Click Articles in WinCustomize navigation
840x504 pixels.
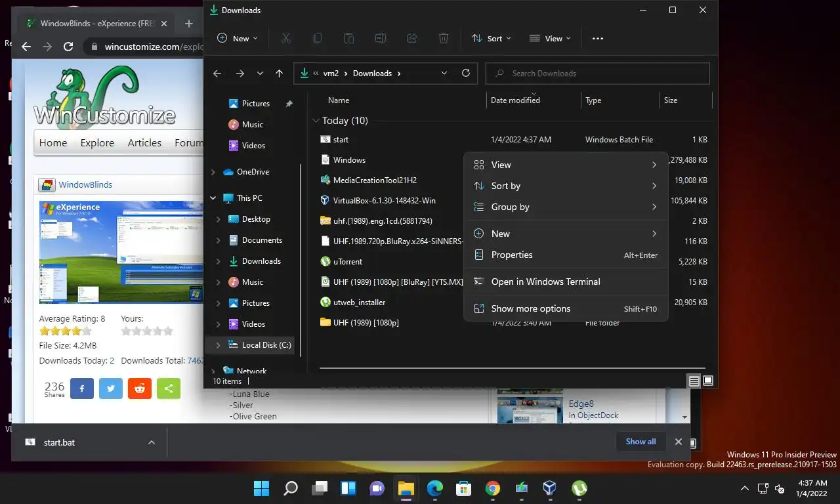144,142
